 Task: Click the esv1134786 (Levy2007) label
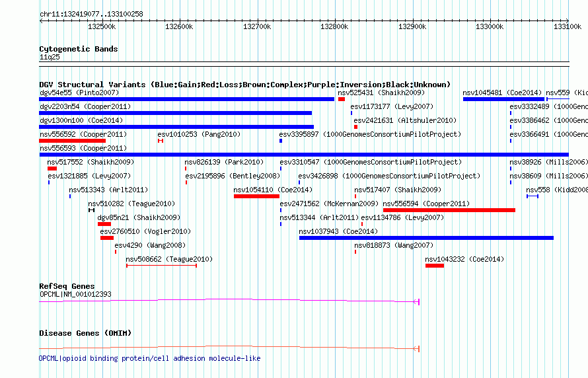point(402,217)
